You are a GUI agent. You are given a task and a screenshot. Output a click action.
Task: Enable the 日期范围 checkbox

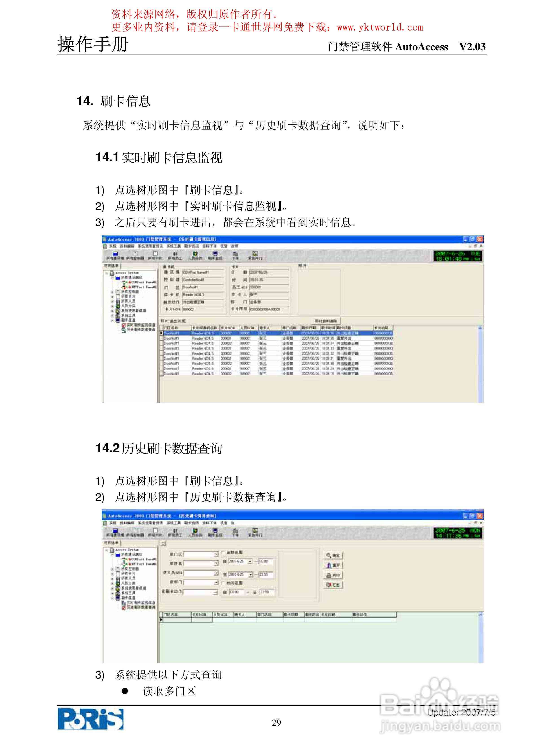tap(223, 552)
